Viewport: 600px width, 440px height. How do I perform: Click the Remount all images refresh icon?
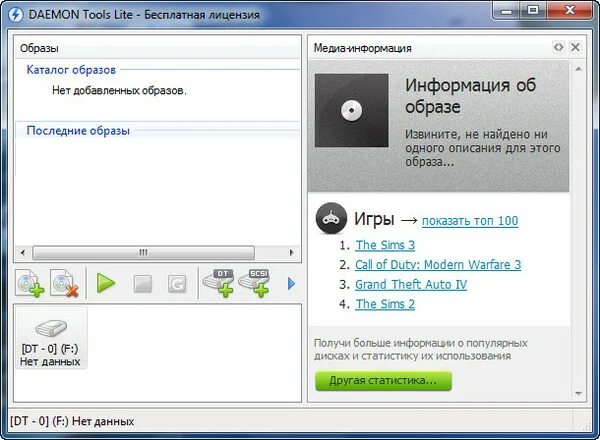point(177,284)
